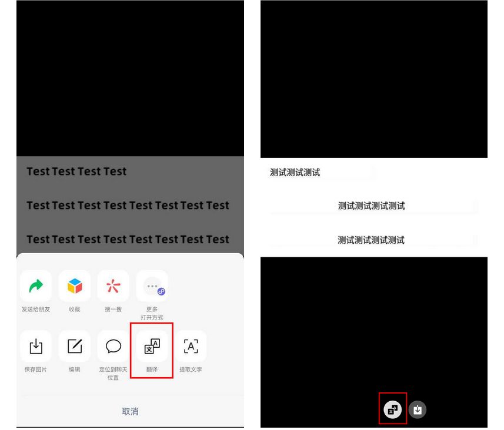
Task: Click round download button on translated image
Action: tap(417, 409)
